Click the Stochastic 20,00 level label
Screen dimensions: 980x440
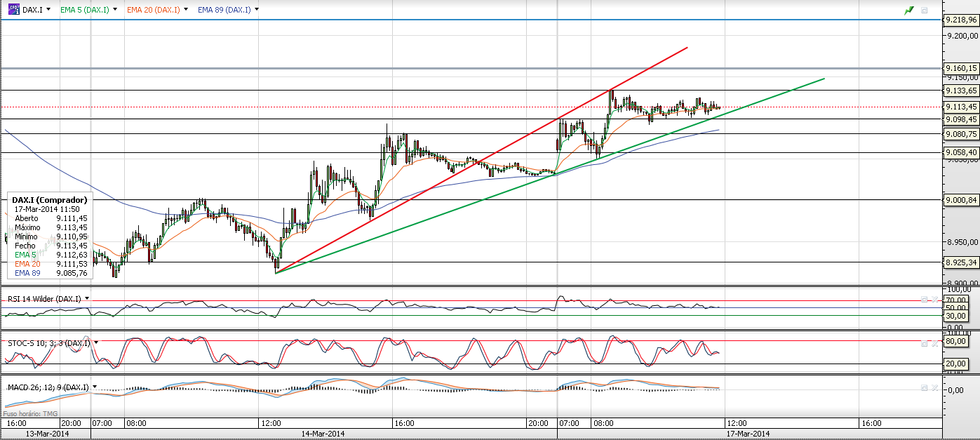click(x=957, y=364)
